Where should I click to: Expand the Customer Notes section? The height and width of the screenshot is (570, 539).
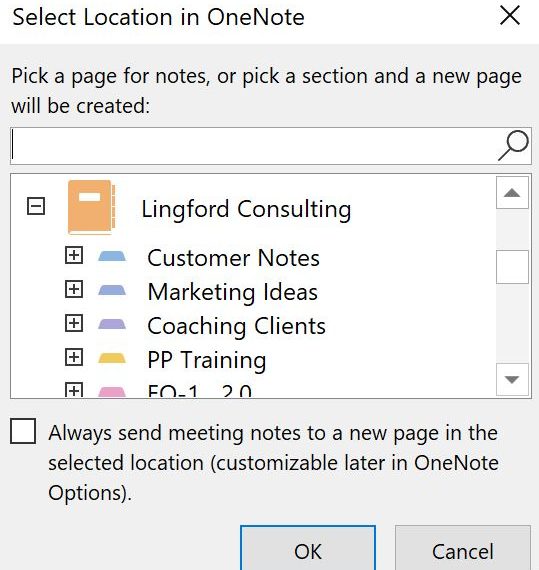[74, 255]
